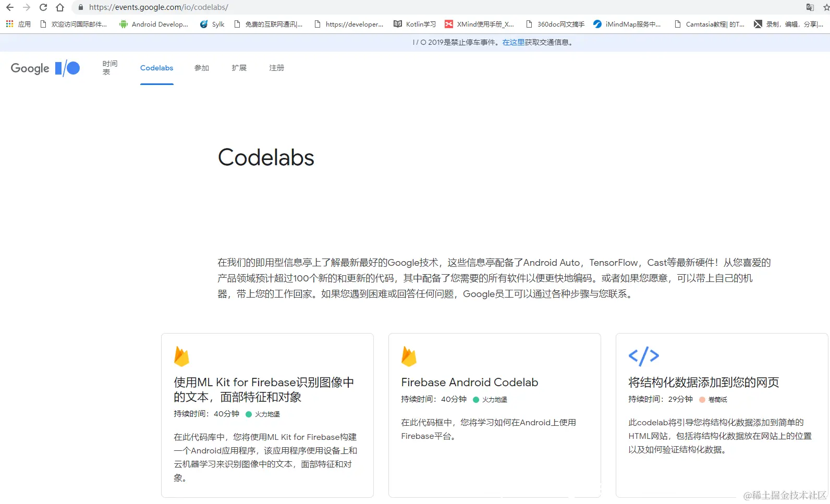The height and width of the screenshot is (504, 830).
Task: Open the 将结构化数据添加到您的网页 codelab
Action: (x=703, y=383)
